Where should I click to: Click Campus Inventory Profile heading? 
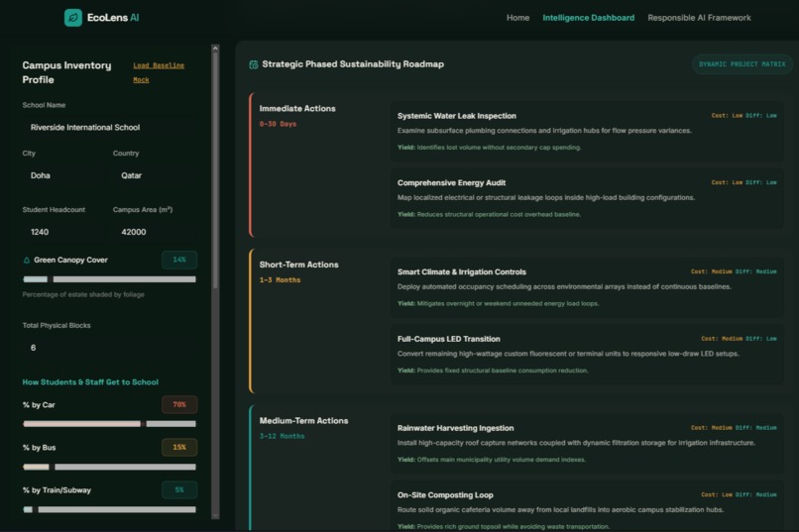pyautogui.click(x=66, y=72)
